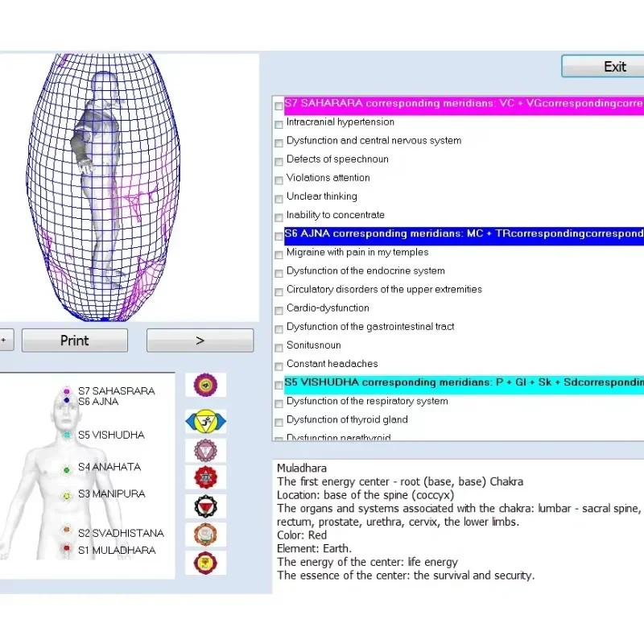
Task: Check Migraine with pain in my temples
Action: click(x=279, y=252)
